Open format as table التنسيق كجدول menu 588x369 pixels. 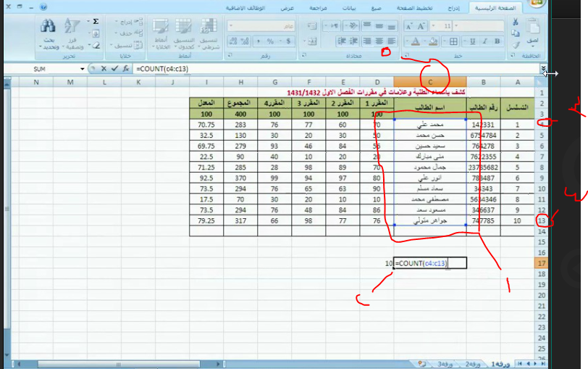click(x=184, y=34)
